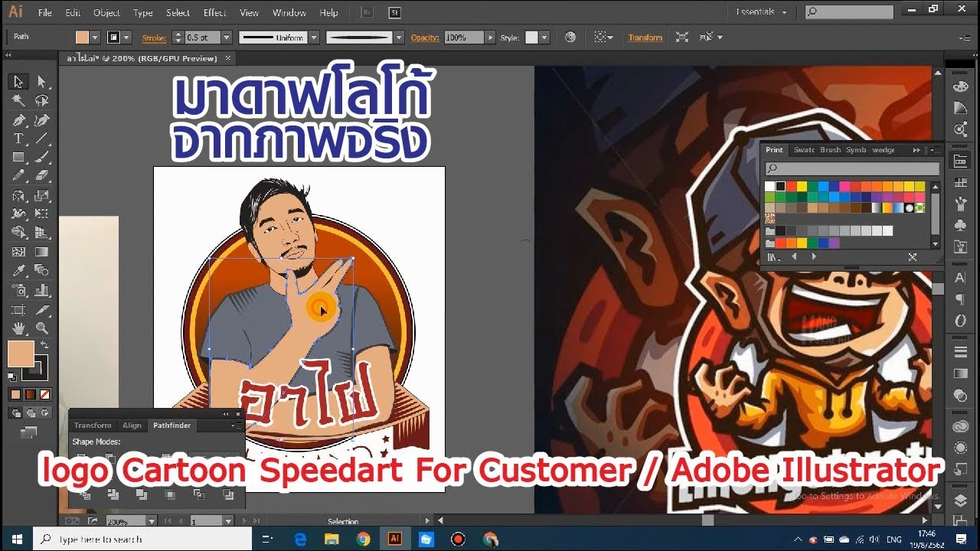Click the Opacity panel link
This screenshot has width=980, height=551.
tap(425, 37)
